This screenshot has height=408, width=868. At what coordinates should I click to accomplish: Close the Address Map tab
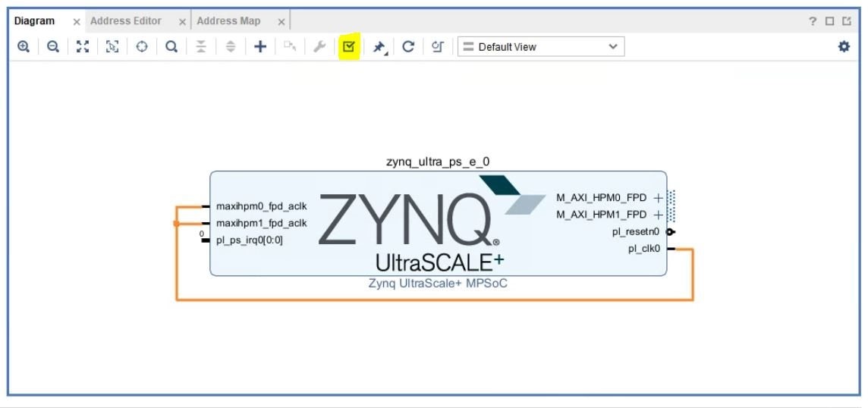pos(281,22)
